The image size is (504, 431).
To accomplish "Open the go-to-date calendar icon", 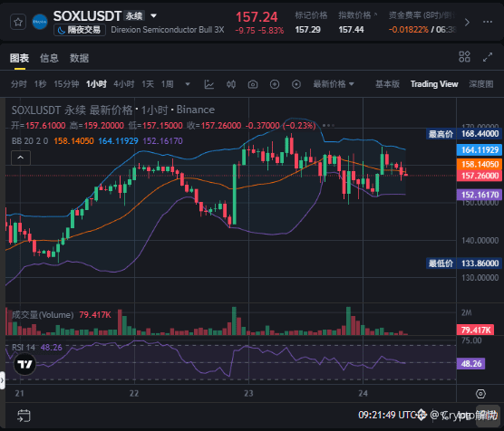I will [x=24, y=416].
